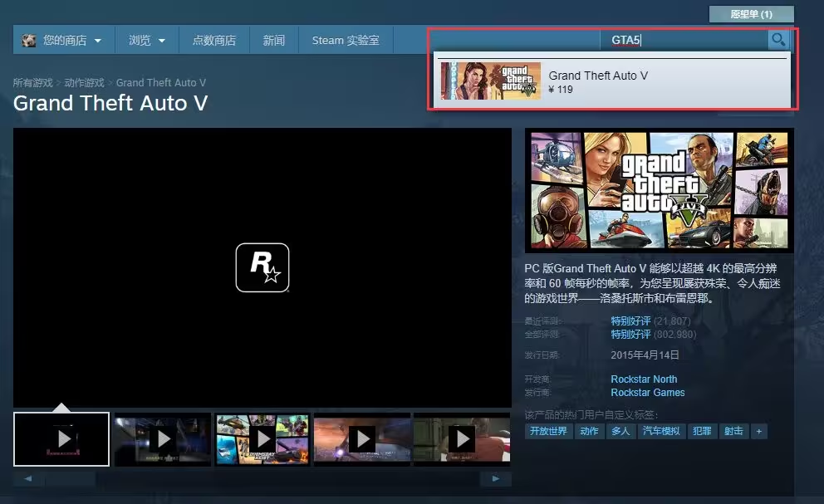Play the fifth trailer thumbnail
Viewport: 824px width, 504px height.
462,439
